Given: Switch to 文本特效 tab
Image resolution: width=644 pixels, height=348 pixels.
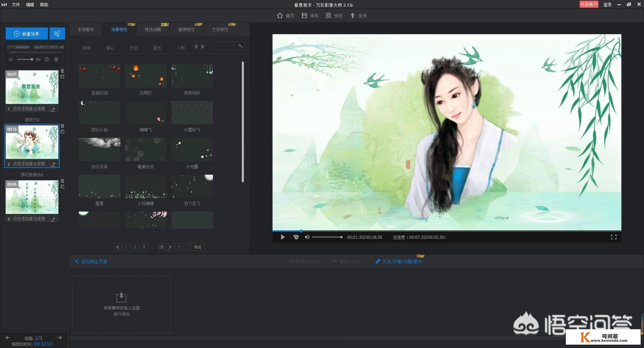Looking at the screenshot, I should pyautogui.click(x=220, y=29).
